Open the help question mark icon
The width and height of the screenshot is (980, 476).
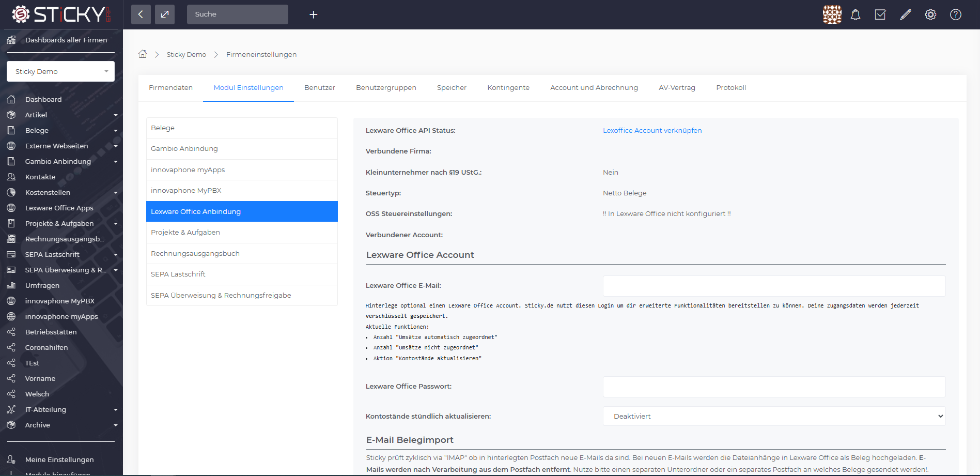point(956,14)
